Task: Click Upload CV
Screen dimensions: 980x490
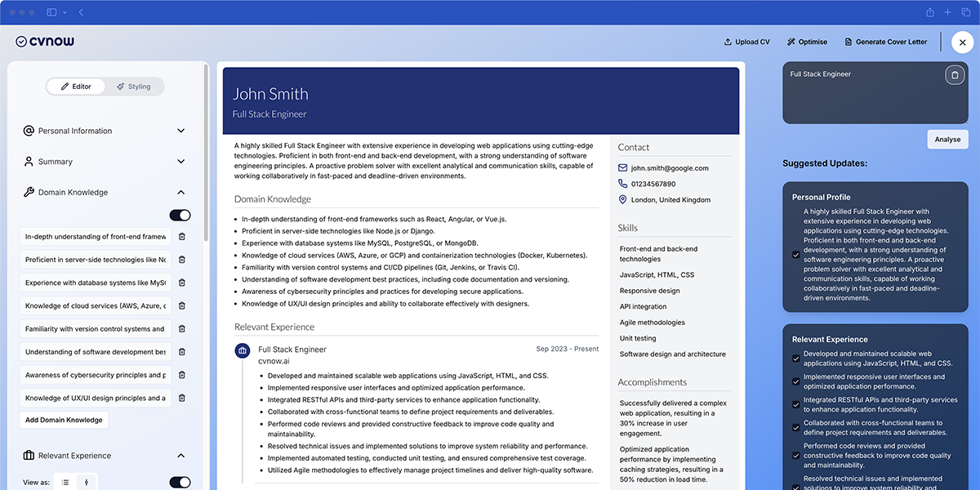Action: (x=746, y=42)
